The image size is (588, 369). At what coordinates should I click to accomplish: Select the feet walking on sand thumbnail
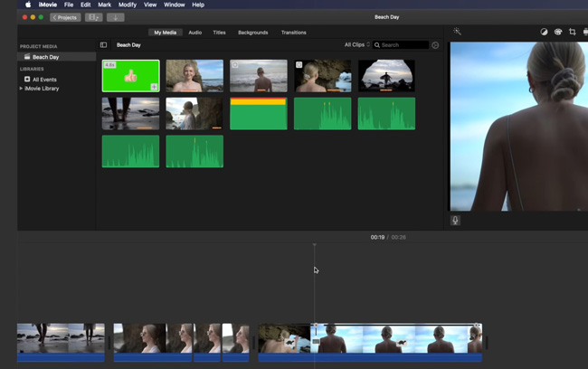point(131,114)
